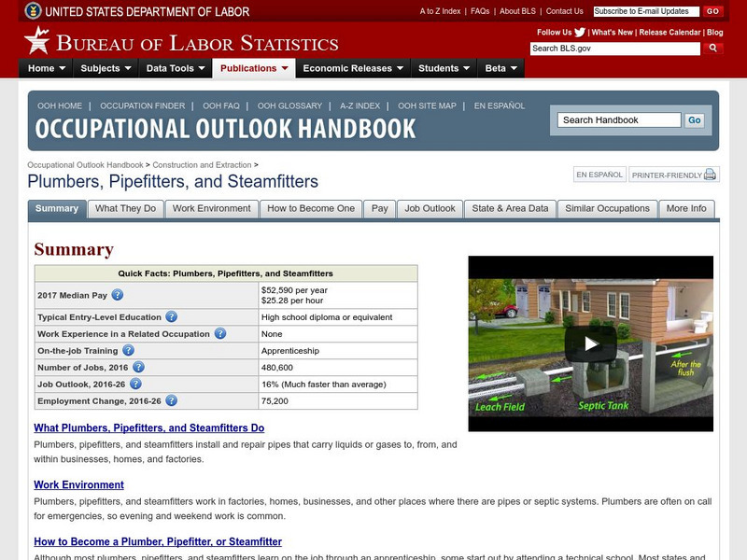The height and width of the screenshot is (560, 747).
Task: Open the How to Become One tab
Action: [x=311, y=208]
